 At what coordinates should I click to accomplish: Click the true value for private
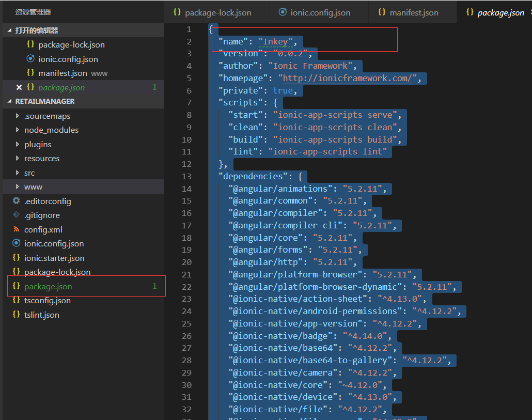point(283,90)
